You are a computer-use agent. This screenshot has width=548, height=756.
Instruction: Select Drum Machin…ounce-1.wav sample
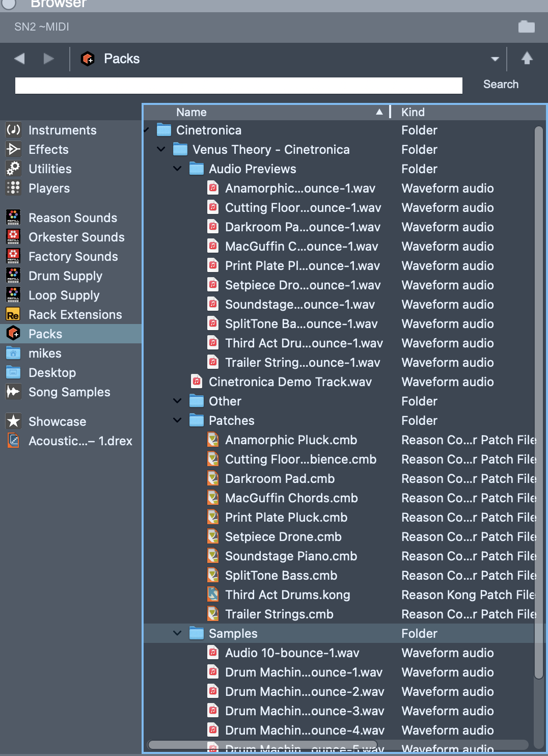(339, 672)
